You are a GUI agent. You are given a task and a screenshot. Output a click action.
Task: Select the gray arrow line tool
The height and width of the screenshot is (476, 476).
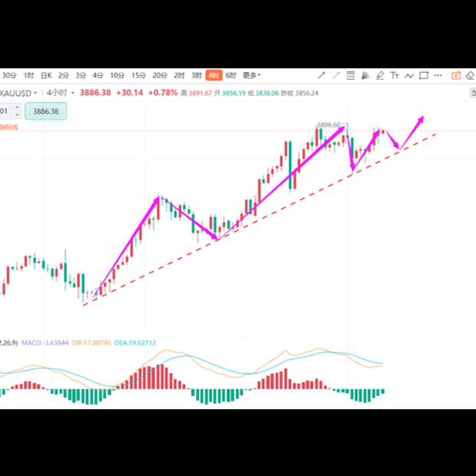coord(336,75)
